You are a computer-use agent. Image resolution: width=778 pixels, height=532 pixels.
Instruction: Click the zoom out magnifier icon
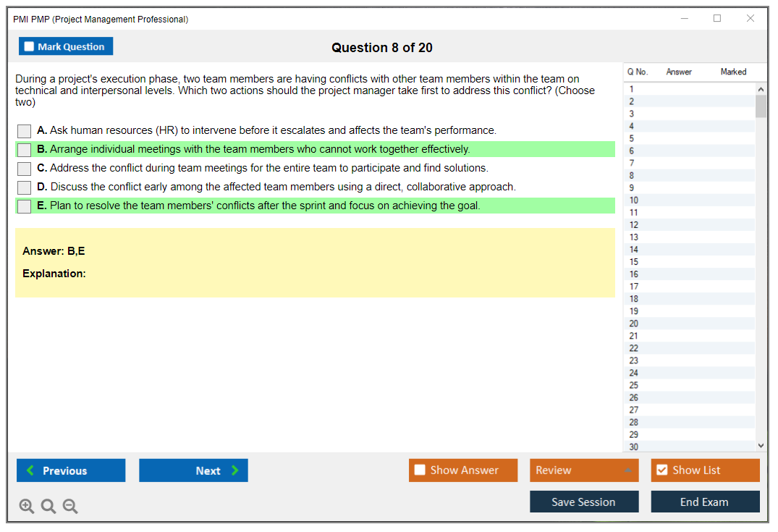[x=70, y=507]
